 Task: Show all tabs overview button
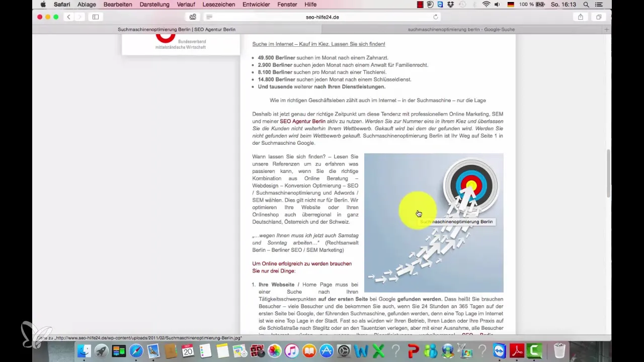tap(599, 17)
